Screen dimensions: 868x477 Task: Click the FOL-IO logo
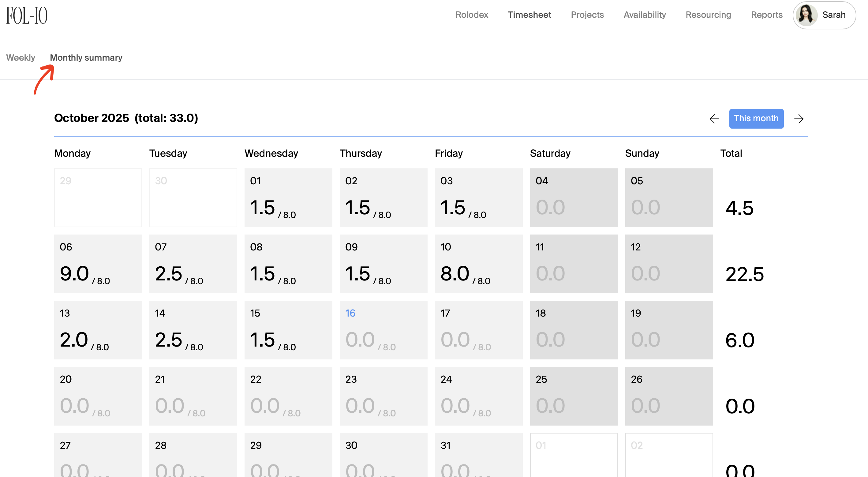pyautogui.click(x=27, y=16)
